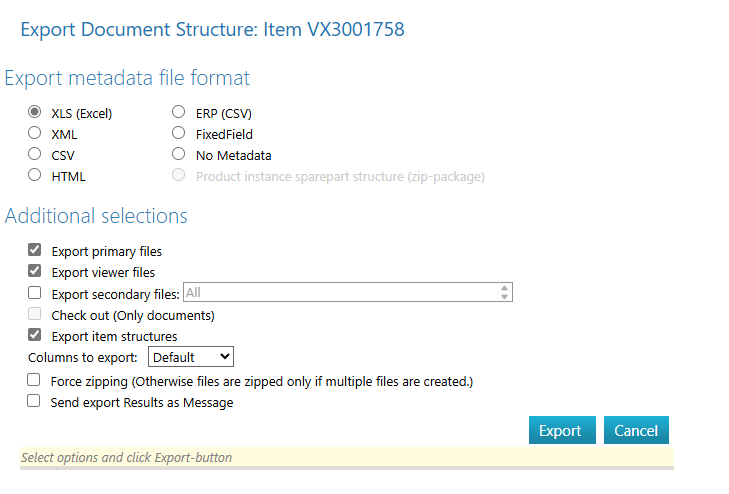This screenshot has width=729, height=494.
Task: Toggle Export item structures checkbox
Action: click(x=35, y=336)
